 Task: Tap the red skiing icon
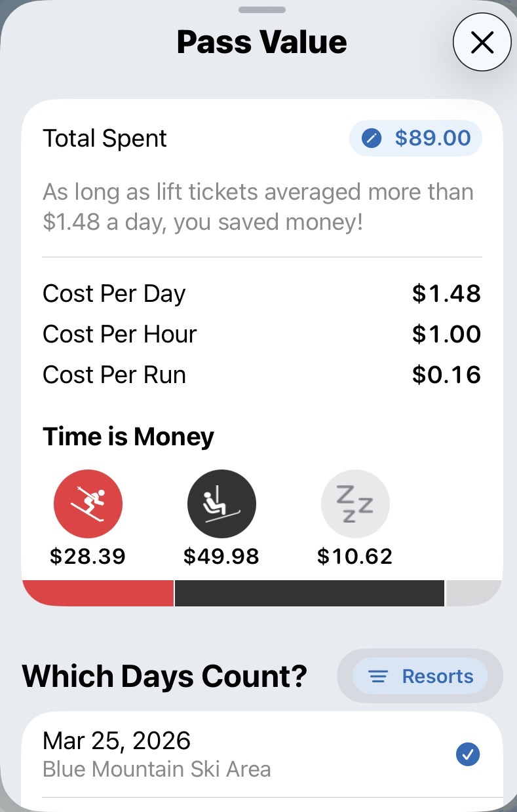(x=88, y=504)
